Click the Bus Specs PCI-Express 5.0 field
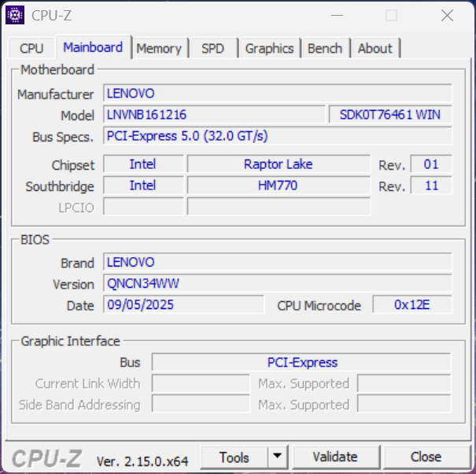Image resolution: width=476 pixels, height=474 pixels. click(x=277, y=136)
